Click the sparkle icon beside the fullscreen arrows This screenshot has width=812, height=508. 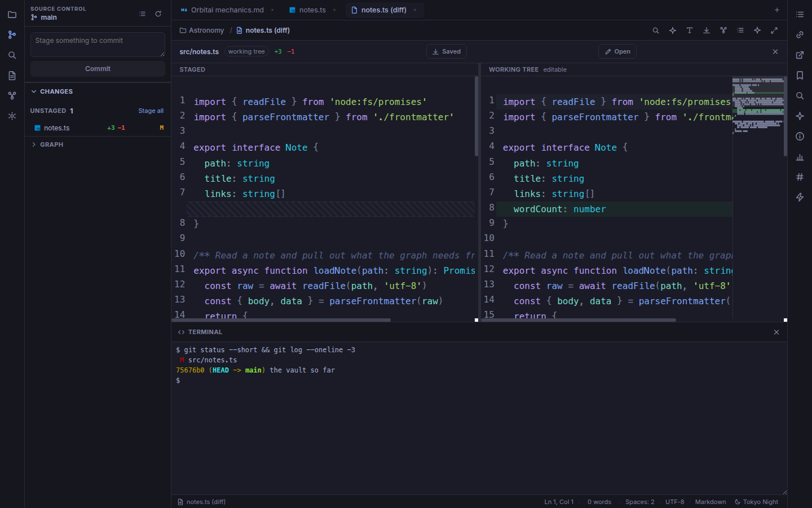[757, 30]
